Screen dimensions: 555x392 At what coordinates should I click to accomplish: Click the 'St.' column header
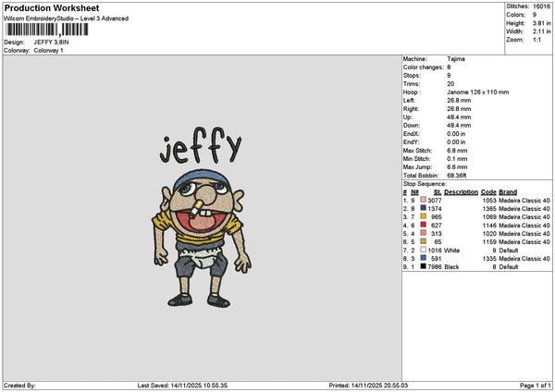pos(438,192)
